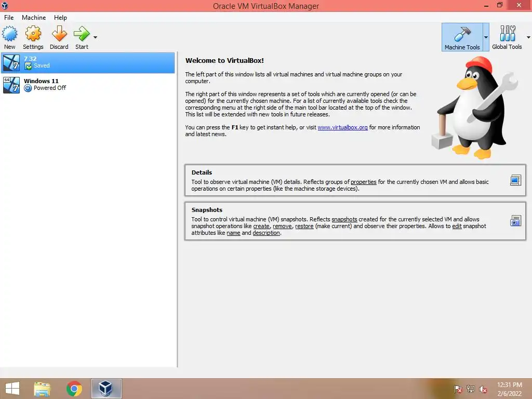This screenshot has width=532, height=399.
Task: Click VirtualBox taskbar icon
Action: click(106, 389)
